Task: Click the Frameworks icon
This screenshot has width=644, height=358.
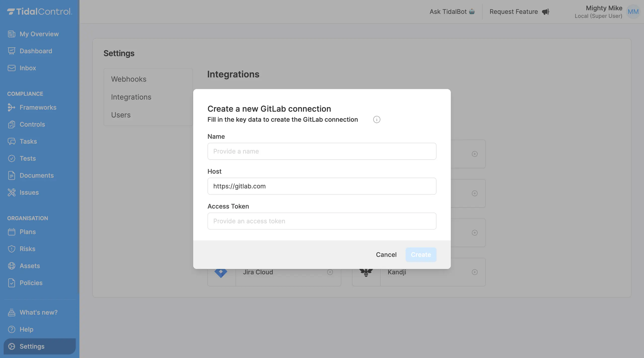Action: (12, 107)
